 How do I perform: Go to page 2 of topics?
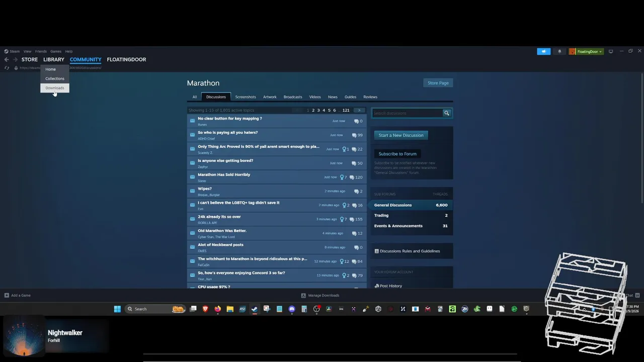point(313,110)
